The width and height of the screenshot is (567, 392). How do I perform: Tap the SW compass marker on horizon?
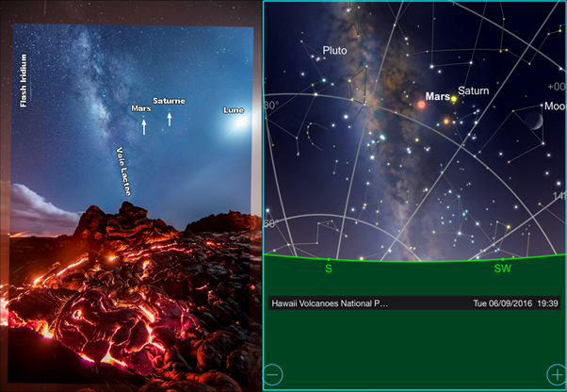(x=502, y=268)
